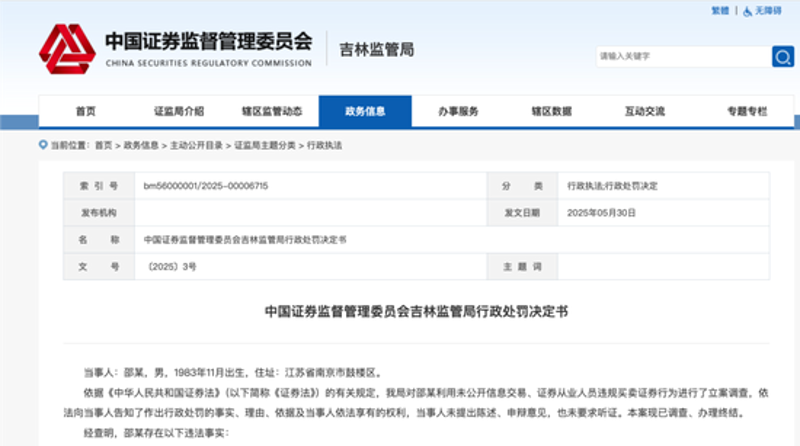800x446 pixels.
Task: Click the category value 行政执法;行政处罚决定
Action: pos(612,186)
